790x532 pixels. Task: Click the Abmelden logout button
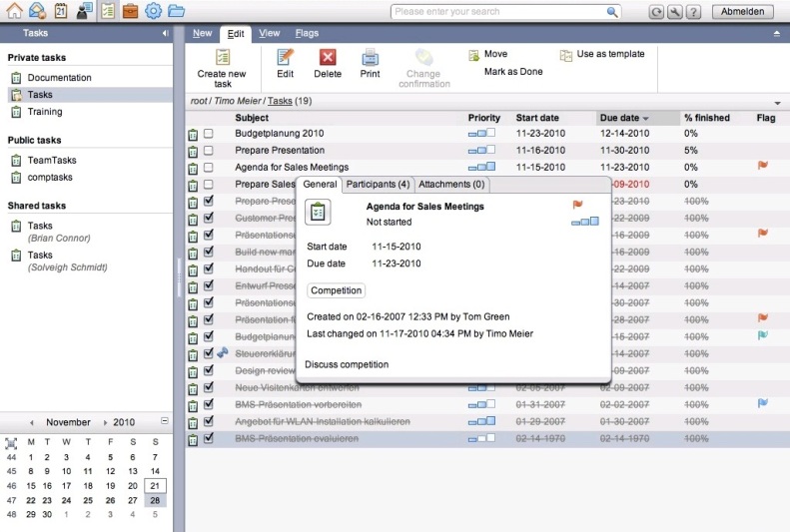click(x=743, y=12)
